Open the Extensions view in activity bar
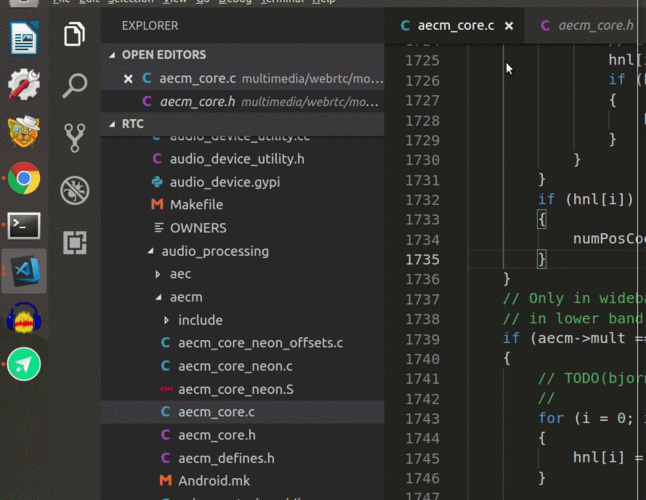This screenshot has height=500, width=646. [75, 242]
